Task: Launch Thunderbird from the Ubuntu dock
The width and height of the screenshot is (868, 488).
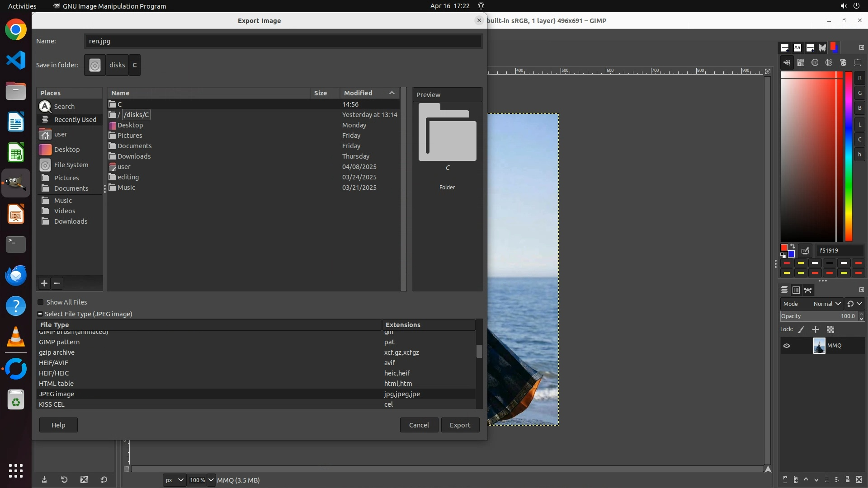Action: point(16,275)
